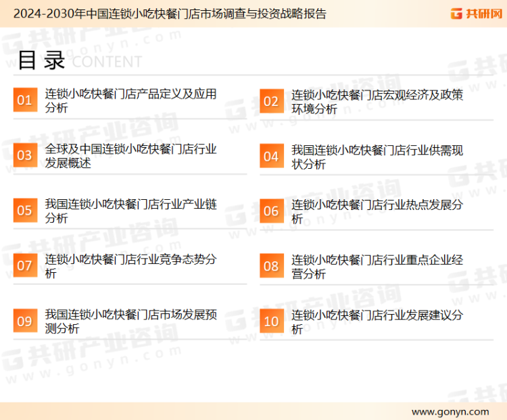Open chapter 连锁小吃快餐门店行业重点企业经营分析

click(x=377, y=267)
